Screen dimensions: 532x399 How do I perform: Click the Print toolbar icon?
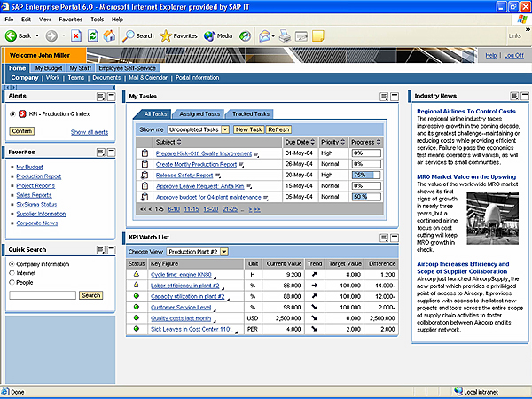click(285, 35)
